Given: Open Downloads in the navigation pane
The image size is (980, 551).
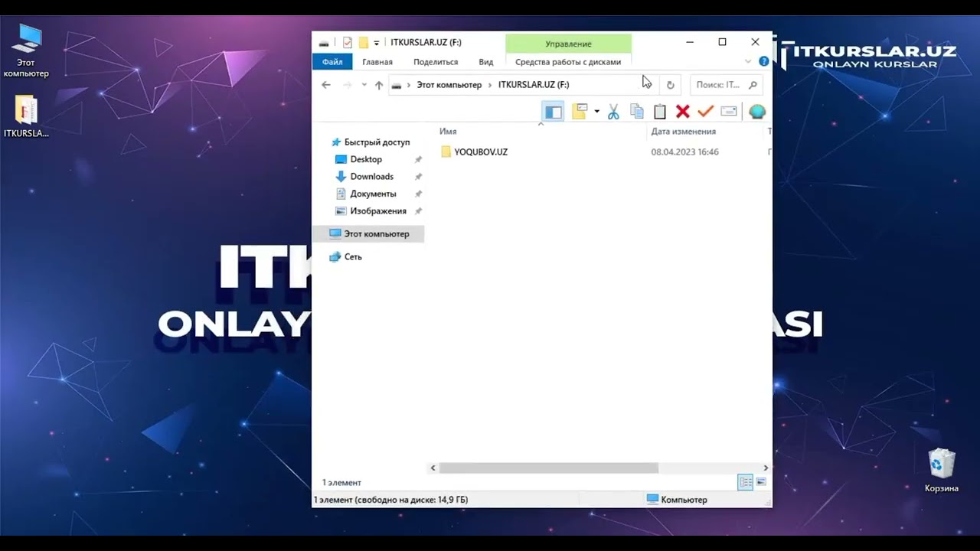Looking at the screenshot, I should (x=372, y=177).
